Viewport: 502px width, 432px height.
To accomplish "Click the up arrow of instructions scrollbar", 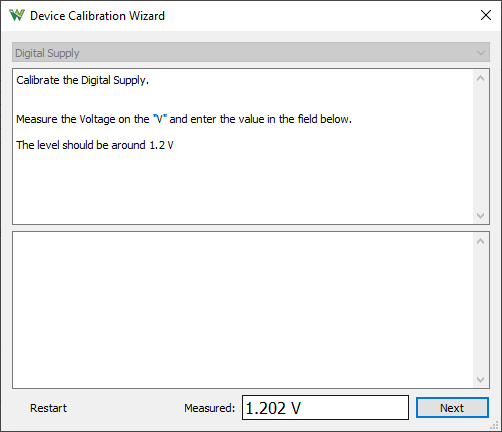I will [480, 79].
